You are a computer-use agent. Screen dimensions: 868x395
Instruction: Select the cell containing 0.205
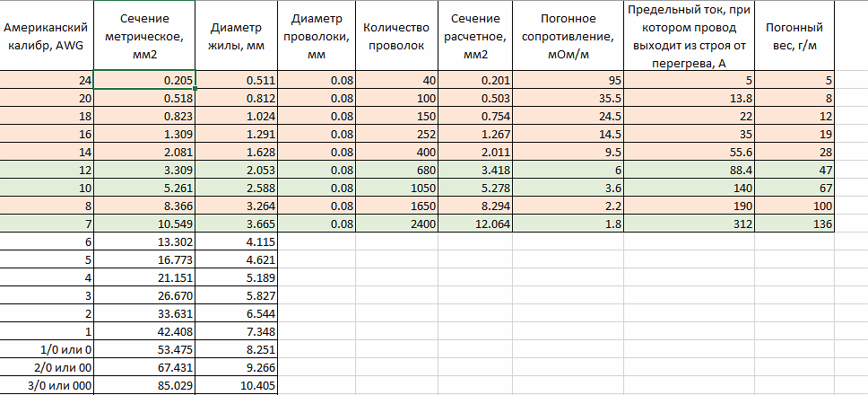pyautogui.click(x=144, y=80)
